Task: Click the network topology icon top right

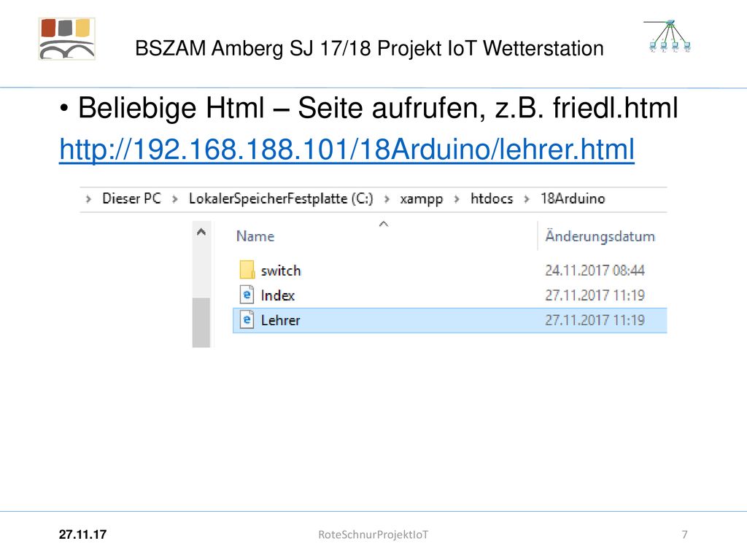Action: point(670,36)
